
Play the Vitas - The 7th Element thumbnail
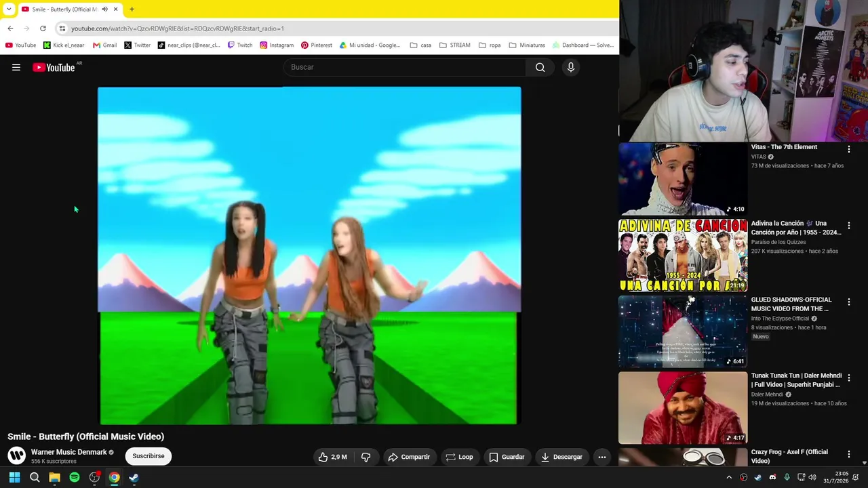(683, 179)
